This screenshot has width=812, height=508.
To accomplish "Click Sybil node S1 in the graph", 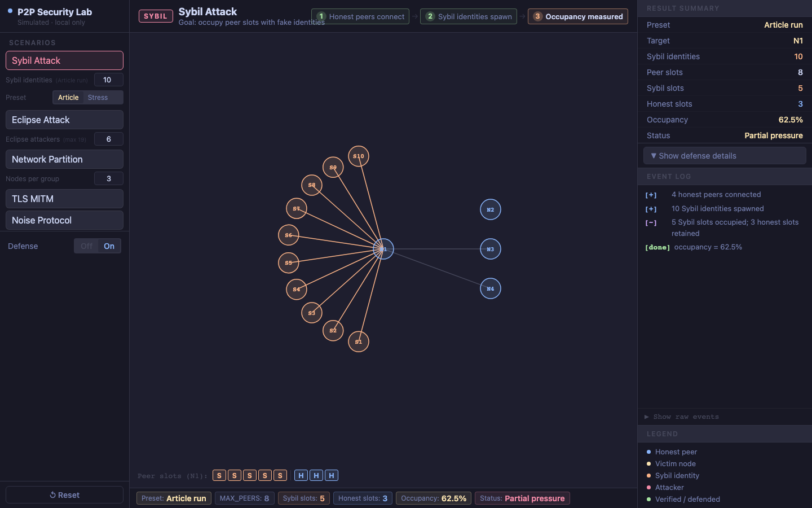I will pyautogui.click(x=359, y=341).
